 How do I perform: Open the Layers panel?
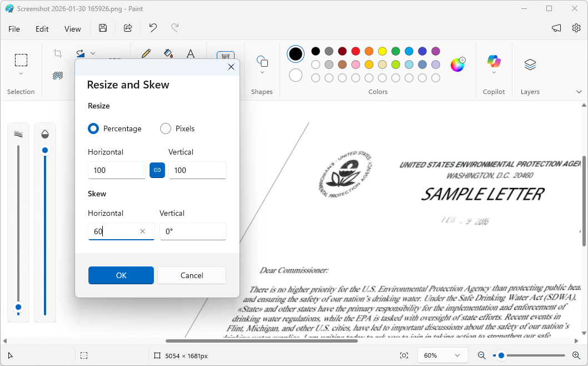pos(529,65)
